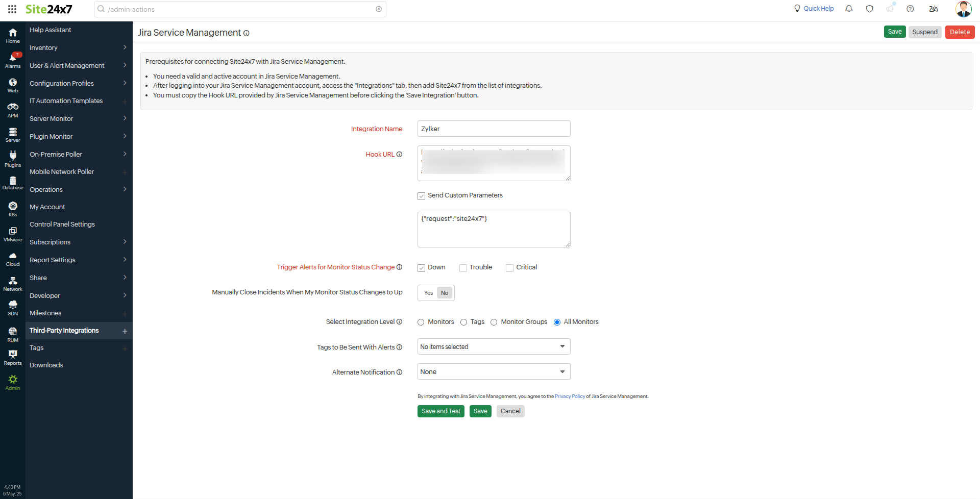Open the APM monitoring icon
The image size is (980, 499).
click(x=13, y=109)
